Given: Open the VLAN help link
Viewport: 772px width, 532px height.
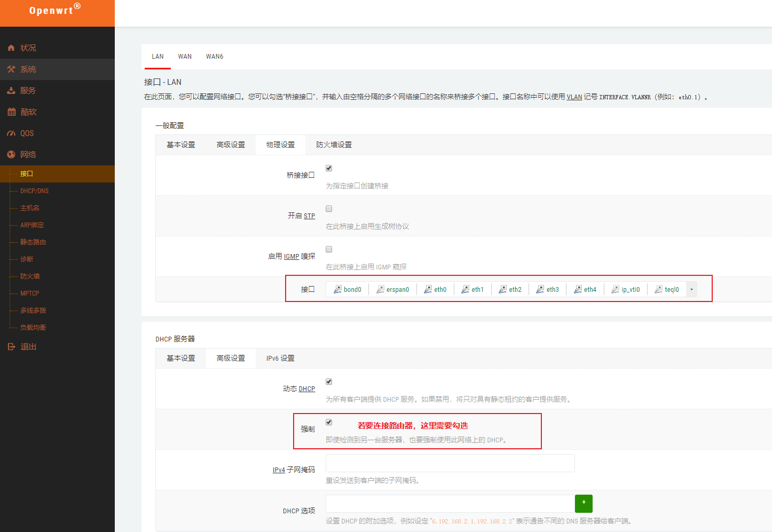Looking at the screenshot, I should [x=574, y=97].
